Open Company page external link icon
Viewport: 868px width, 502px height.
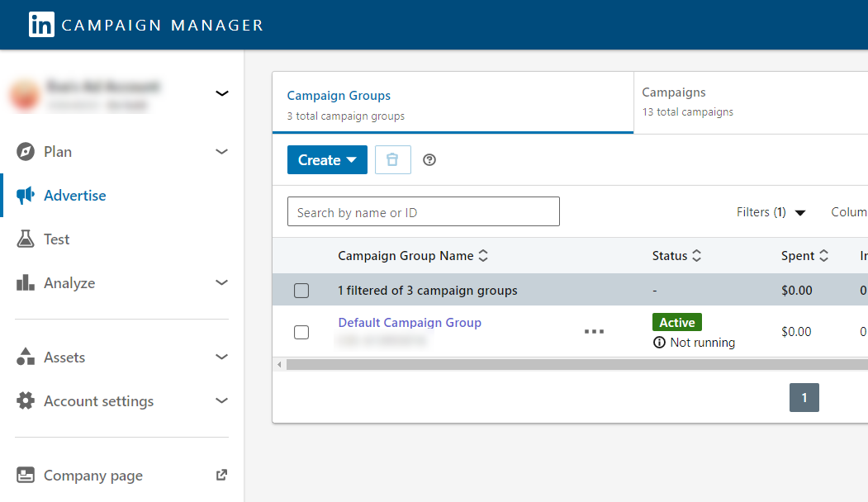click(221, 475)
